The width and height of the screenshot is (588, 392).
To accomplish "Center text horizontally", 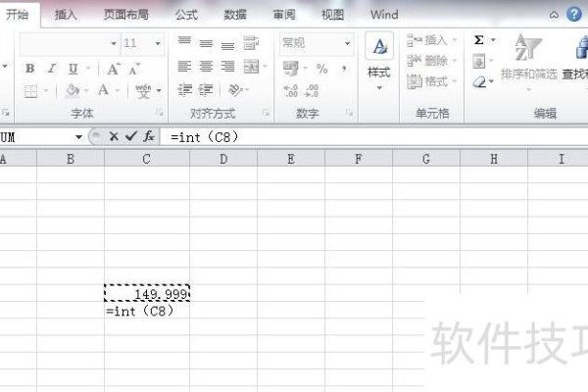I will [206, 67].
